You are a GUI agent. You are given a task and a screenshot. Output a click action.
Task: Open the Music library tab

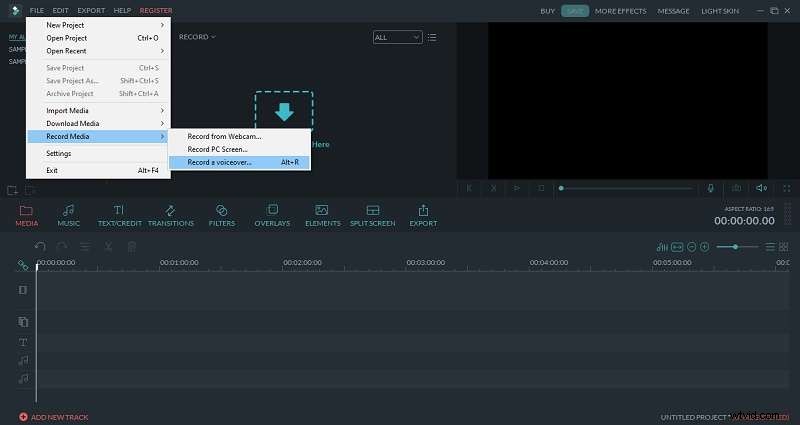69,215
